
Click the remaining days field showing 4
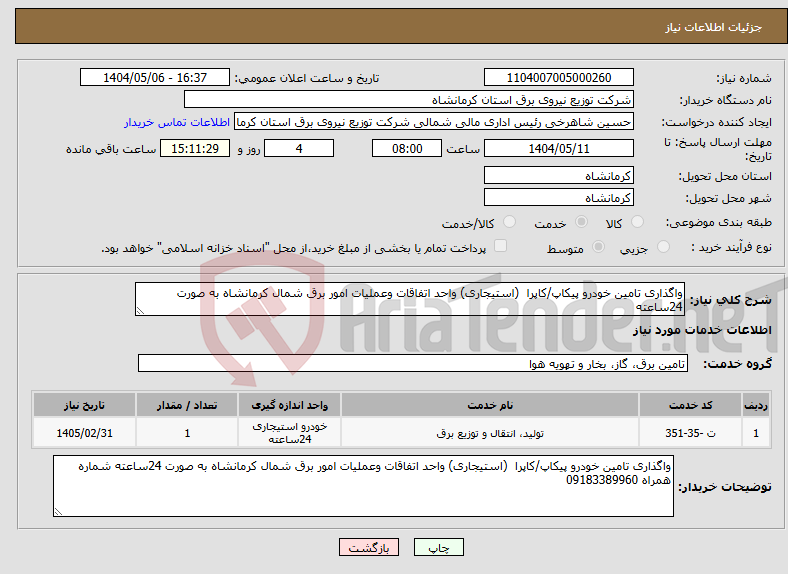click(299, 148)
